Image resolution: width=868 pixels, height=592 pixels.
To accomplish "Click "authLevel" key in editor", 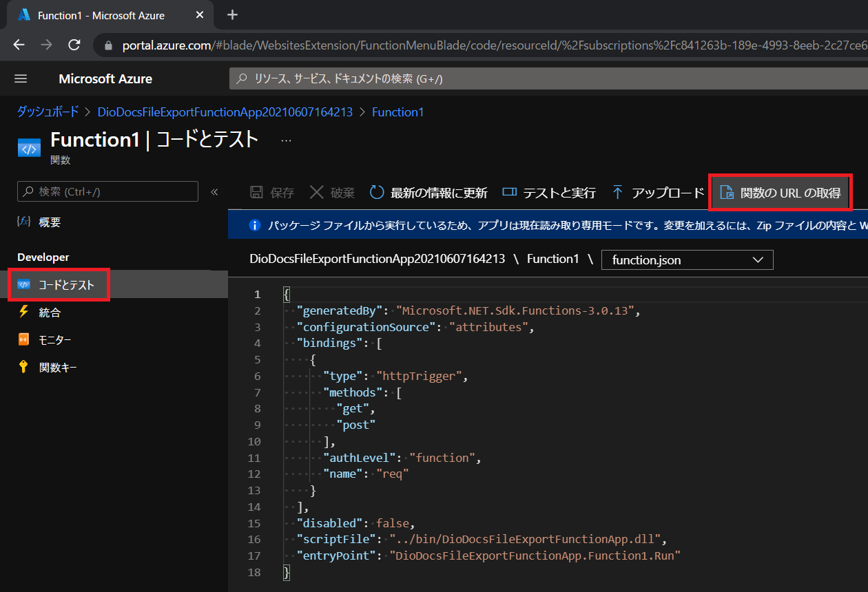I will click(x=360, y=458).
